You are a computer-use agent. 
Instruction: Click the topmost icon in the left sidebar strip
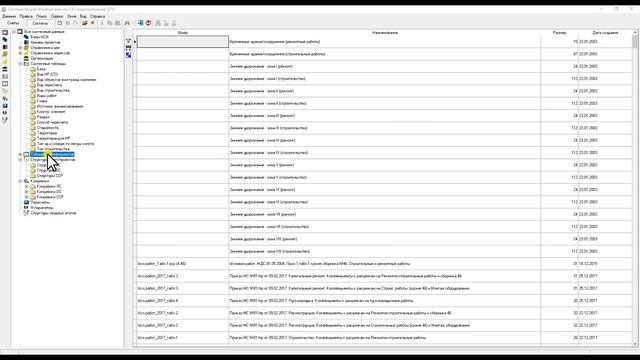coord(5,33)
